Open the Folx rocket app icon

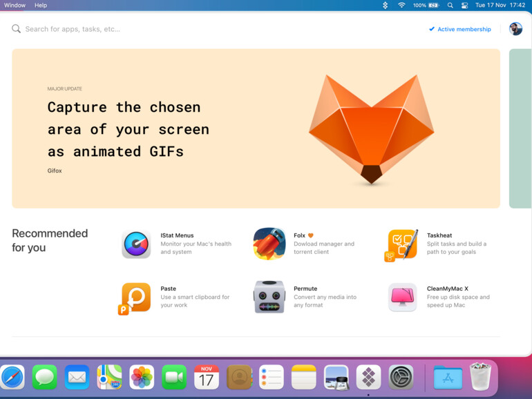tap(269, 244)
